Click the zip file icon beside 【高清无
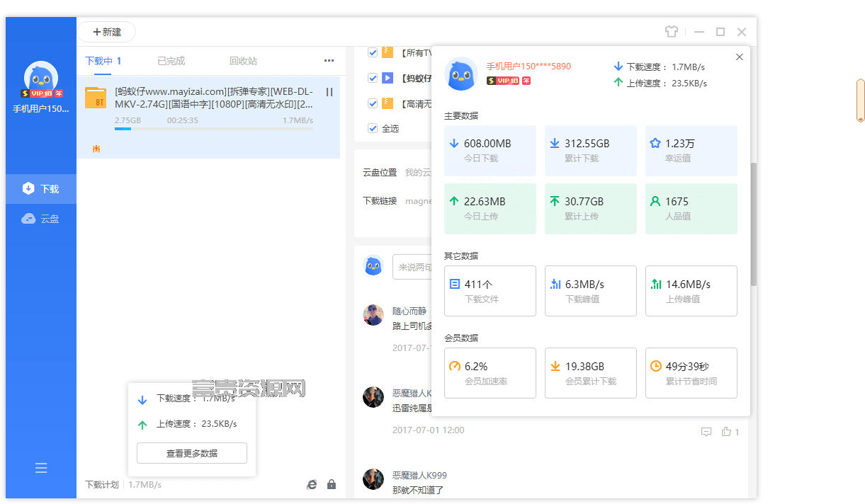 [x=388, y=103]
